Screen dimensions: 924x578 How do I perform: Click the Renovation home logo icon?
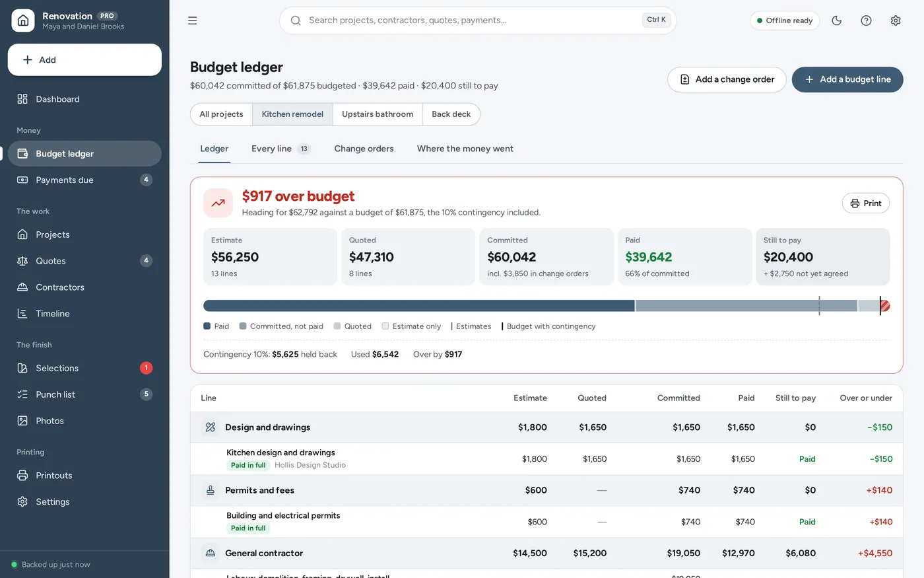(23, 20)
